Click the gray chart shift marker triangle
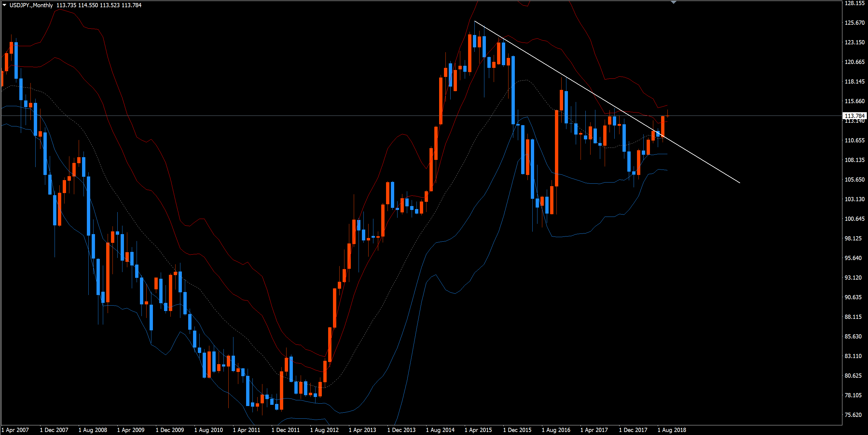Screen dimensions: 868x435 [x=673, y=2]
